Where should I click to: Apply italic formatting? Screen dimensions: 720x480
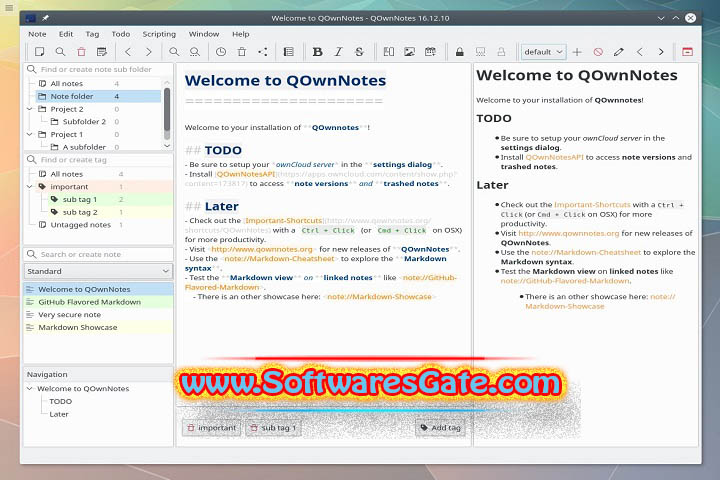(x=338, y=52)
